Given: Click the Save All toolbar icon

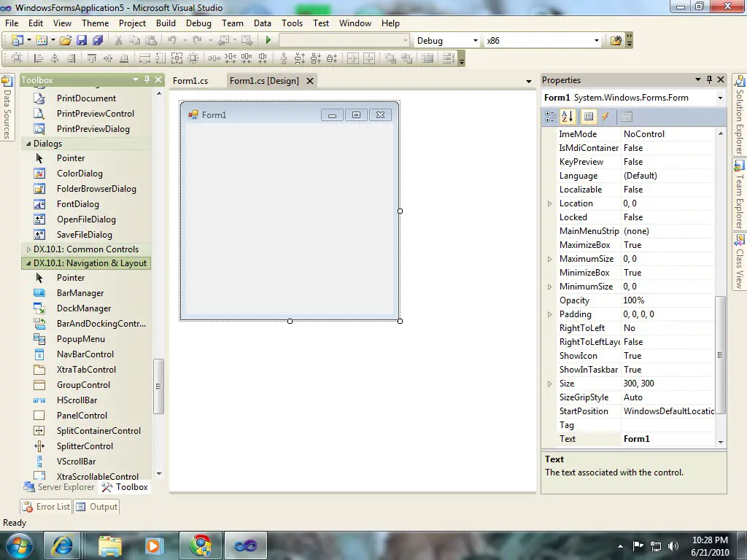Looking at the screenshot, I should click(x=97, y=41).
